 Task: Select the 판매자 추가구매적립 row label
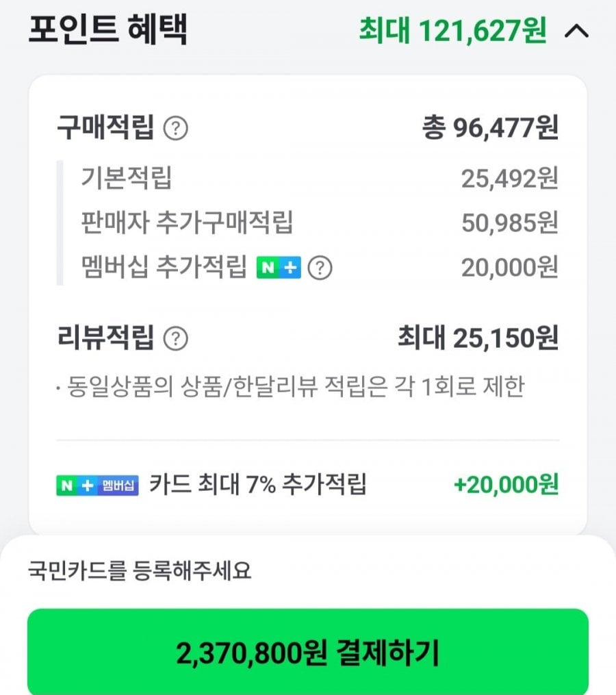[x=187, y=223]
